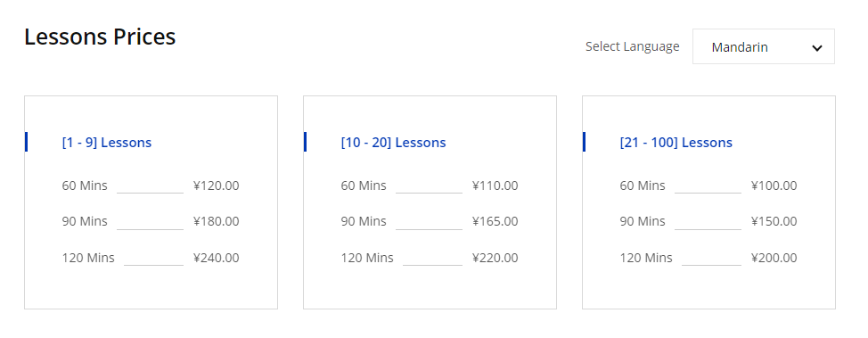
Task: Click the blue accent bar beside [10 - 20] Lessons
Action: click(x=305, y=142)
